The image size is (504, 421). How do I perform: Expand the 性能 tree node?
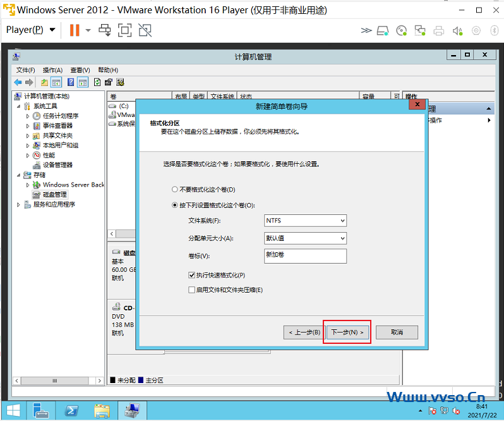click(x=28, y=156)
